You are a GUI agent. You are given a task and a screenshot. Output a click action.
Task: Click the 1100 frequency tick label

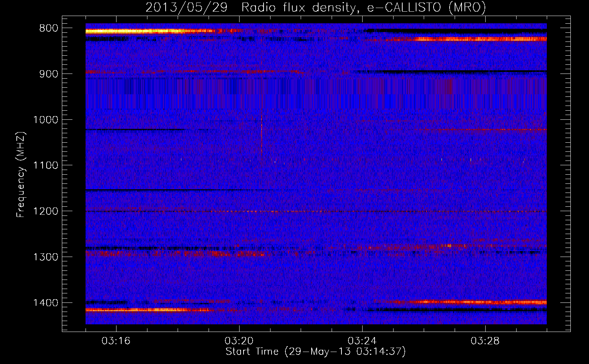pos(46,166)
